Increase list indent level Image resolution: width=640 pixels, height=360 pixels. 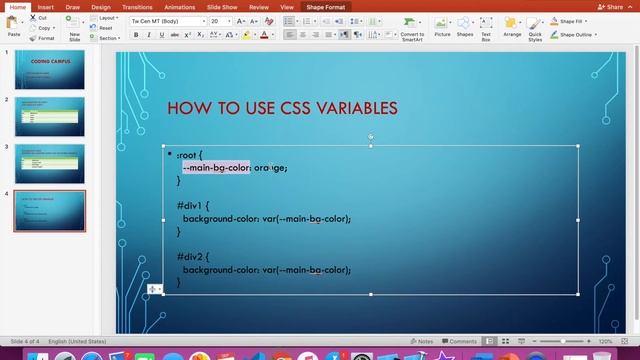[339, 21]
